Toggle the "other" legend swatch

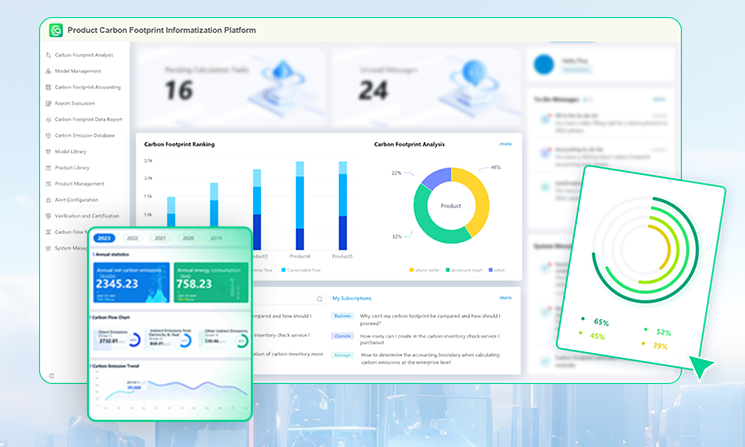491,270
